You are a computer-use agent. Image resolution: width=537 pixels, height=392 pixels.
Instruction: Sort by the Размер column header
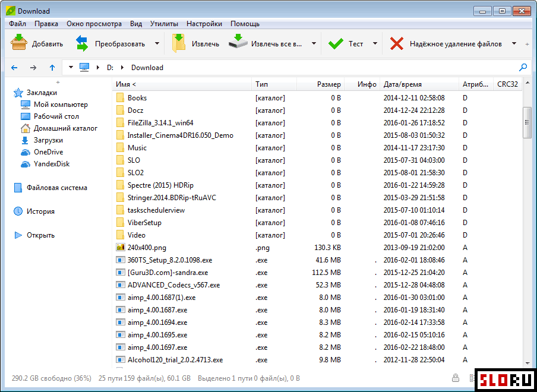point(328,84)
